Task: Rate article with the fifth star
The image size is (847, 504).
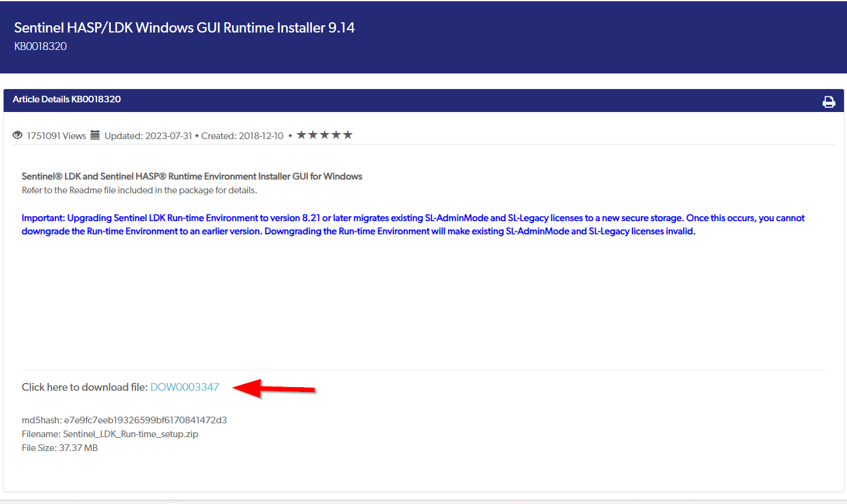Action: [x=348, y=135]
